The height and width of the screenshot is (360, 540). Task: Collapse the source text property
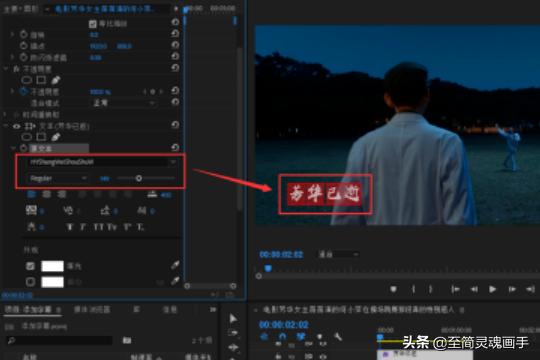coord(13,148)
